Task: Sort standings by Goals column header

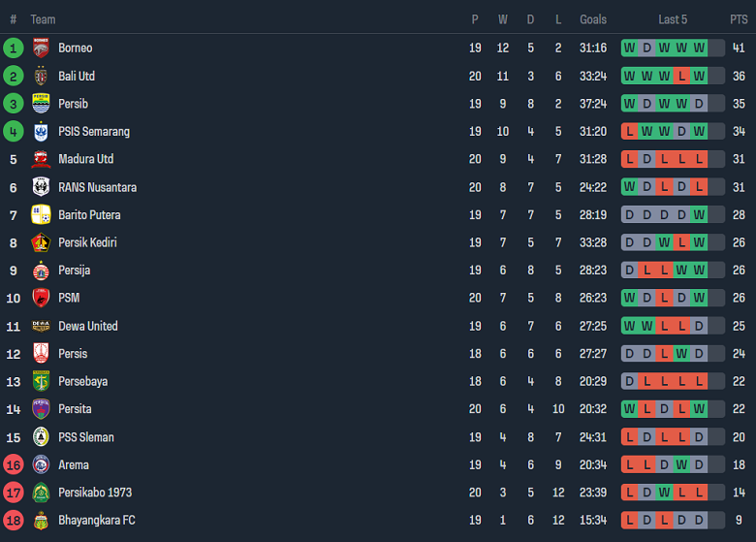Action: tap(593, 19)
